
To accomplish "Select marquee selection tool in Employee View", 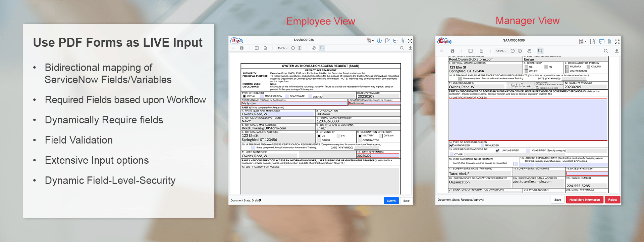I will (322, 48).
